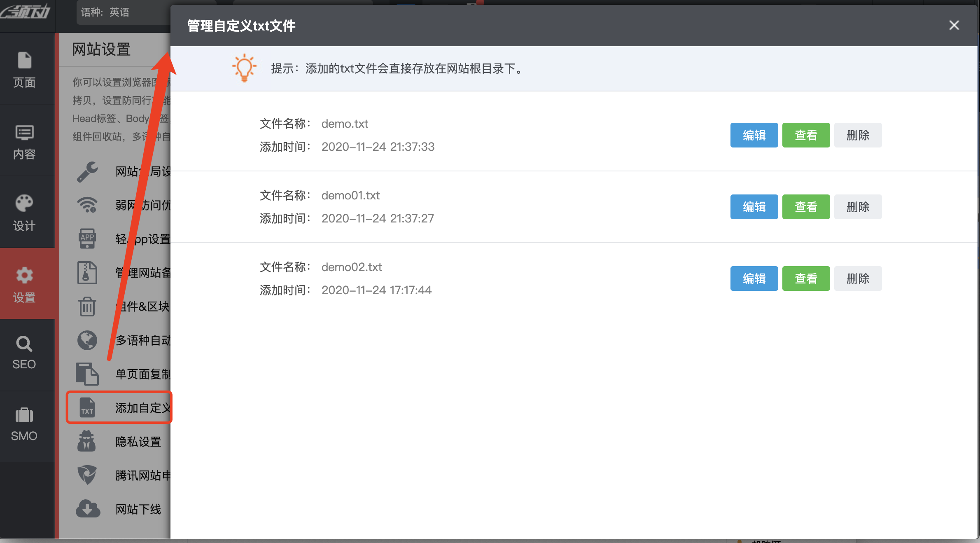The height and width of the screenshot is (543, 980).
Task: Click the 网站下线 cloud download icon
Action: point(87,509)
